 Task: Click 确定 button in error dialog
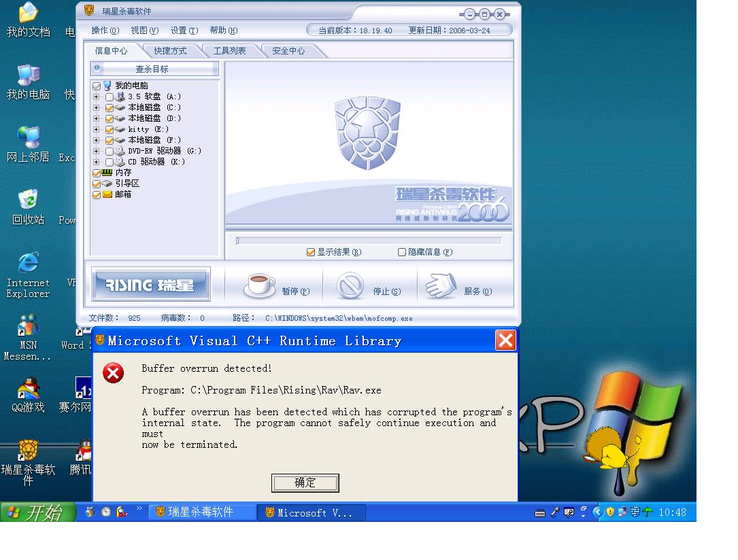coord(305,483)
